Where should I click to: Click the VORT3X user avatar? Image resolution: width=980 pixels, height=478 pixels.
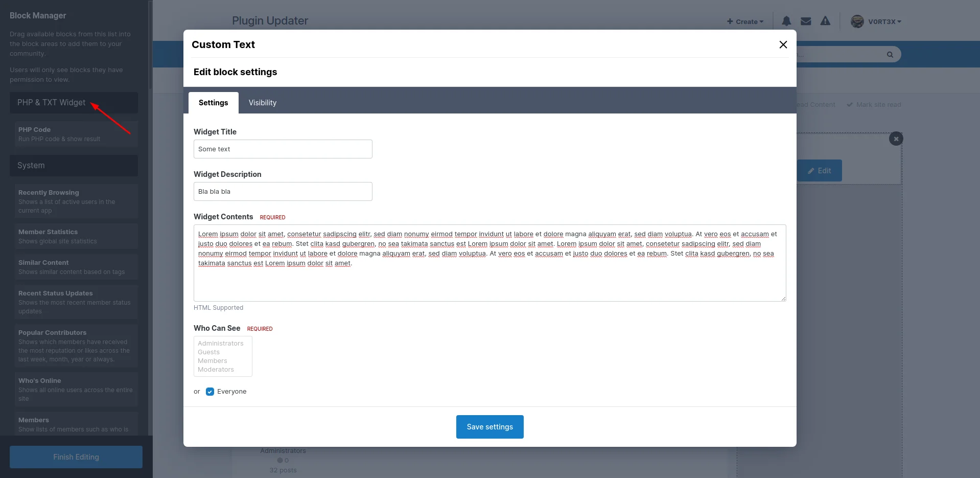click(857, 21)
